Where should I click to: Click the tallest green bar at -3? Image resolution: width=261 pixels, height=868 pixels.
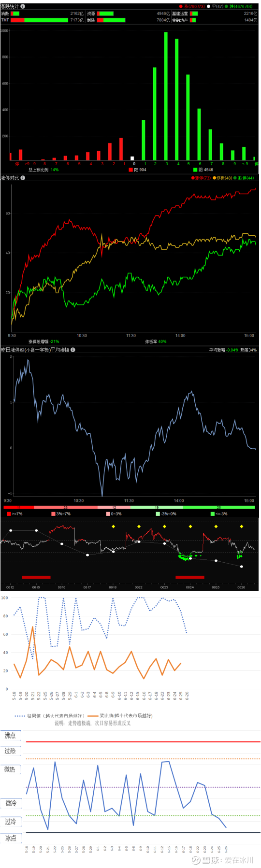click(x=166, y=96)
